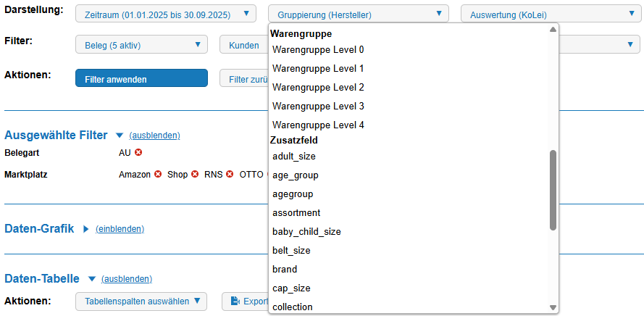Remove the RNS marketplace filter
The image size is (644, 316).
(x=230, y=175)
